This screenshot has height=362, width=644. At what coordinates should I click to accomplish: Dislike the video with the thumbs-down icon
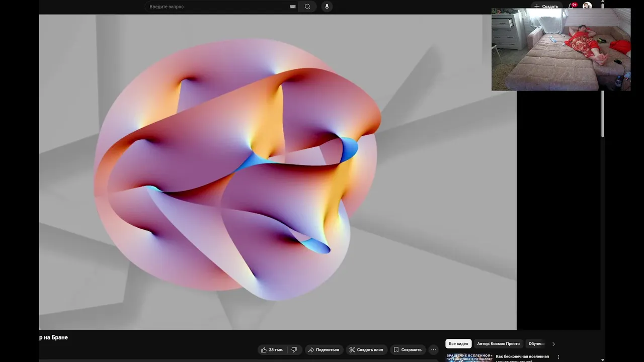[294, 350]
